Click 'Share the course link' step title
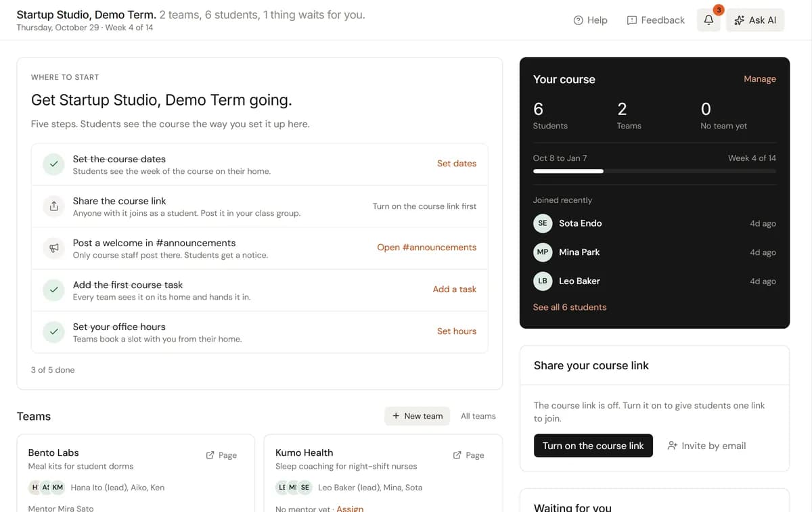This screenshot has height=512, width=812. [119, 201]
